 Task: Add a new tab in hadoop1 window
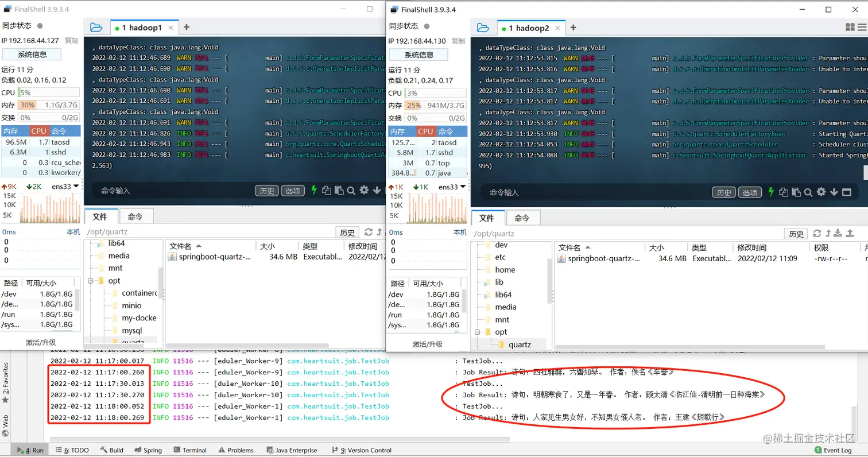click(186, 27)
